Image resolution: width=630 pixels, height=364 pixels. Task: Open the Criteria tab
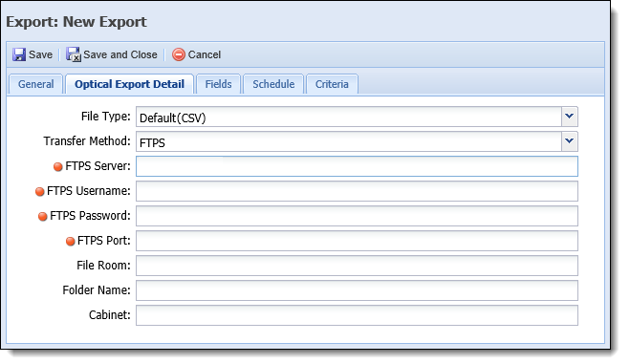tap(332, 84)
